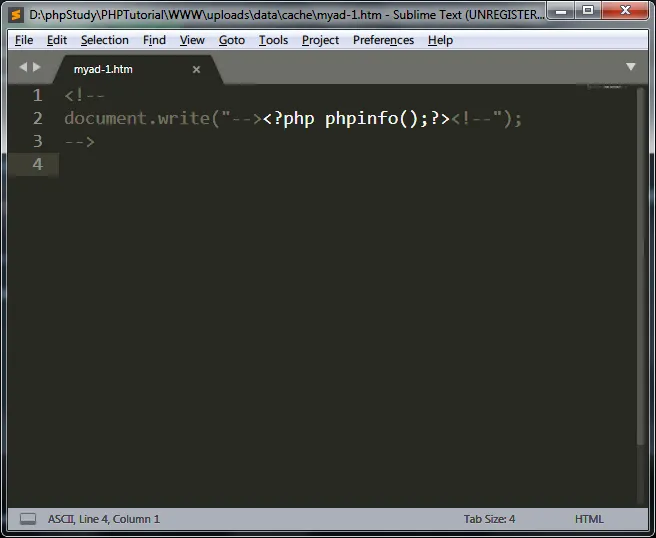The height and width of the screenshot is (538, 656).
Task: Change the HTML syntax selector
Action: click(x=589, y=519)
